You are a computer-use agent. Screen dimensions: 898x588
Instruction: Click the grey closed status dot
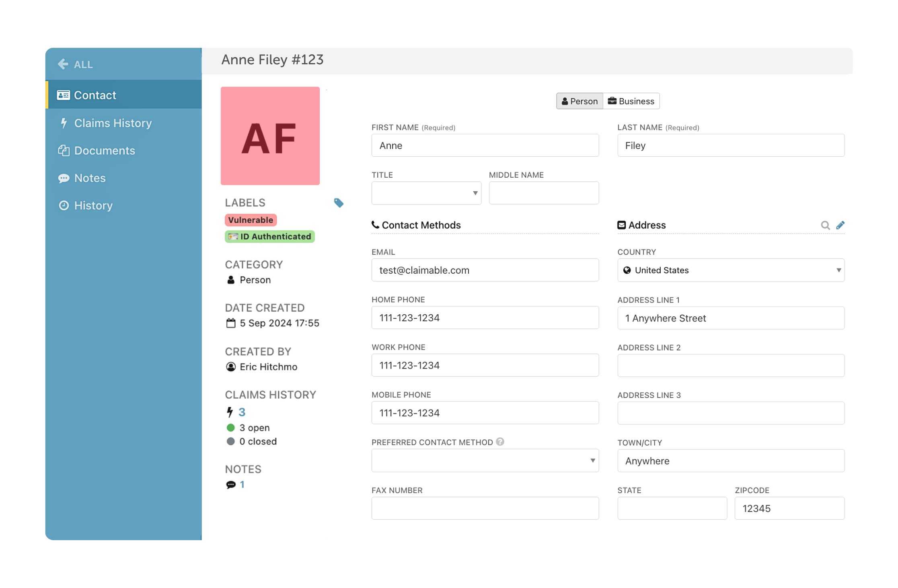(x=230, y=441)
